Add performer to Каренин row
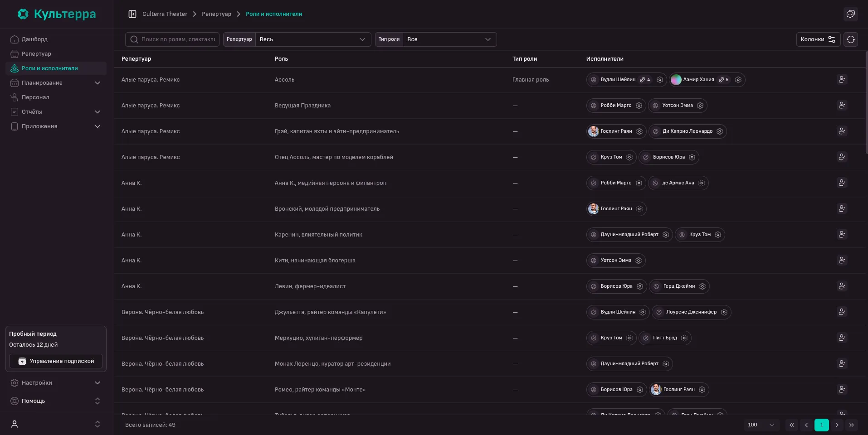Image resolution: width=868 pixels, height=435 pixels. coord(842,235)
